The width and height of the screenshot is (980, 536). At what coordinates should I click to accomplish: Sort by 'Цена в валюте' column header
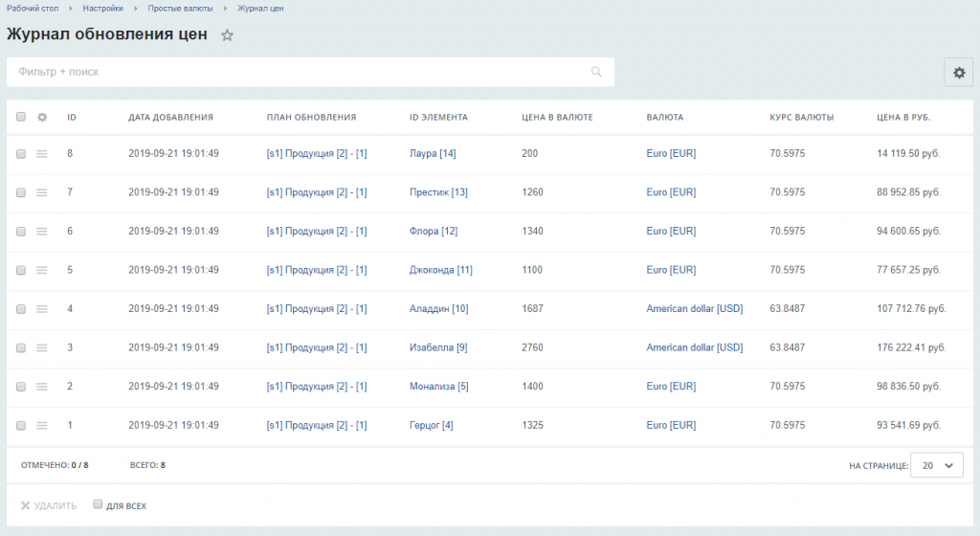[x=557, y=117]
